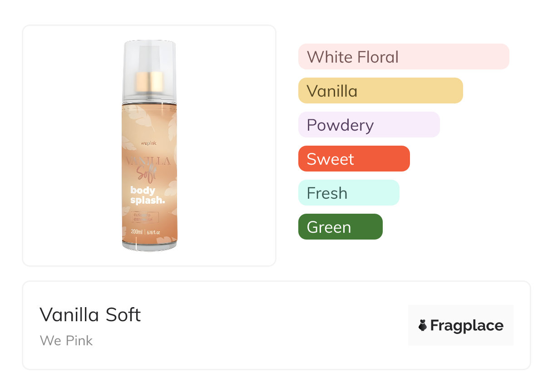Click the Fragplace logo icon
This screenshot has height=392, width=553.
(423, 325)
